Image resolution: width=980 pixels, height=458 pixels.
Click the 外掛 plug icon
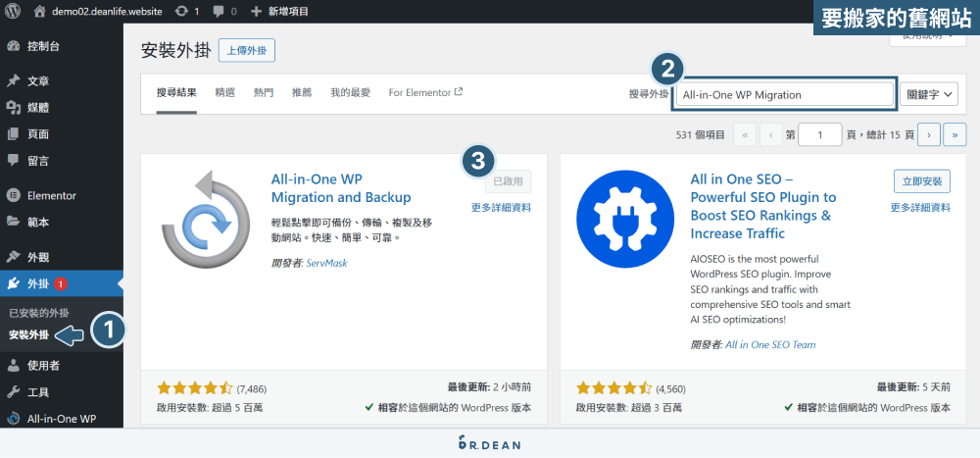tap(13, 284)
